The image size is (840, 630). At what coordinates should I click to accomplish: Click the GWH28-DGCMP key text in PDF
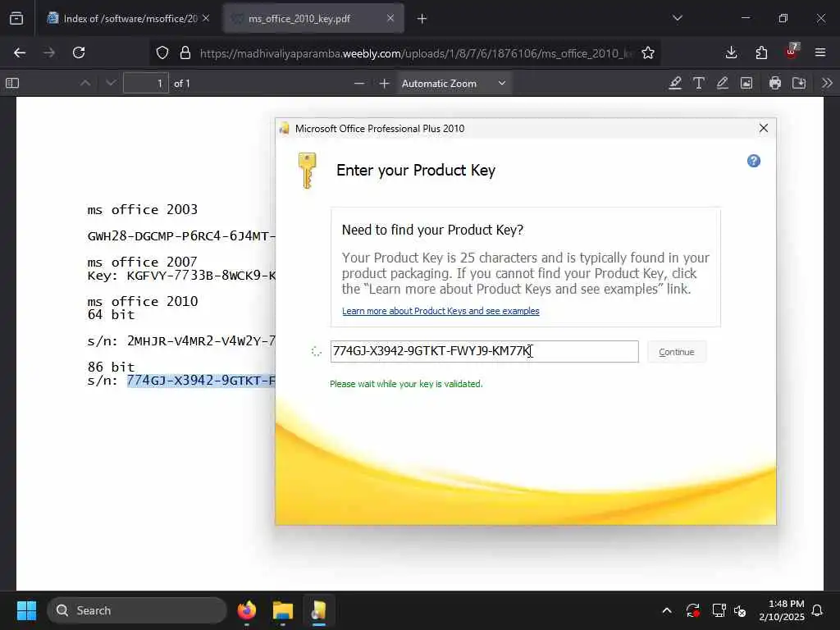coord(181,235)
